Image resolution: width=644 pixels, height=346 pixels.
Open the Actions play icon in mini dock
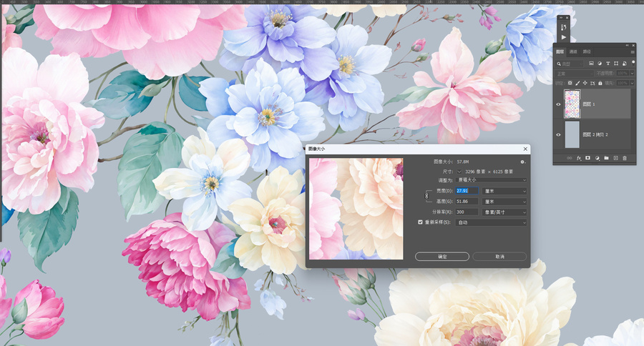pyautogui.click(x=564, y=37)
